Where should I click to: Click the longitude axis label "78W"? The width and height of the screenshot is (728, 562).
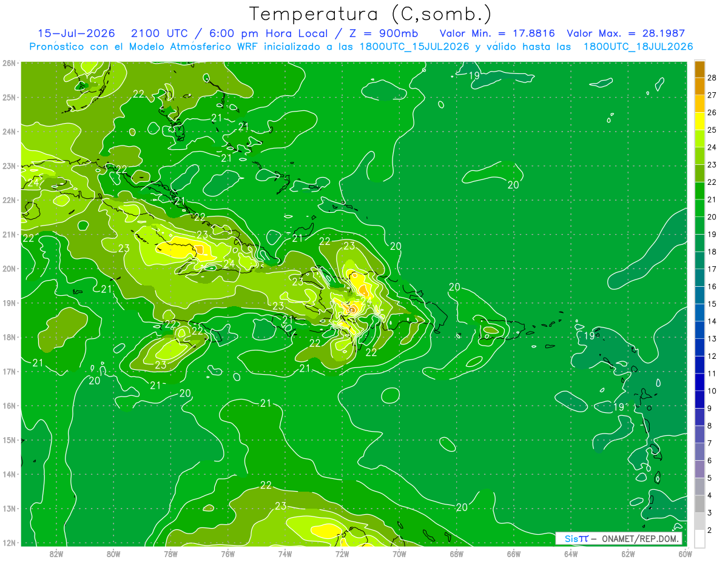click(170, 554)
